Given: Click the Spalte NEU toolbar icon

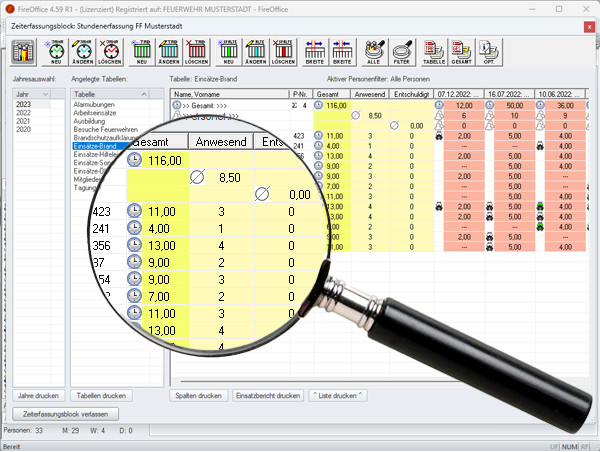Looking at the screenshot, I should (228, 48).
